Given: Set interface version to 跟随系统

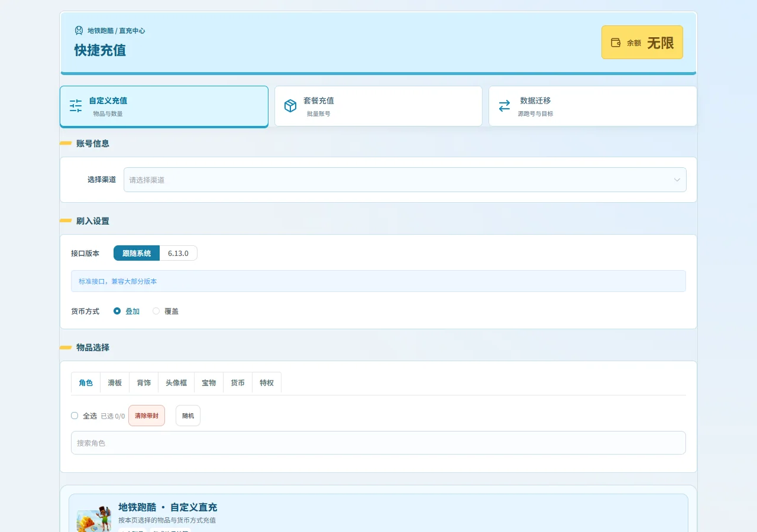Looking at the screenshot, I should click(137, 253).
